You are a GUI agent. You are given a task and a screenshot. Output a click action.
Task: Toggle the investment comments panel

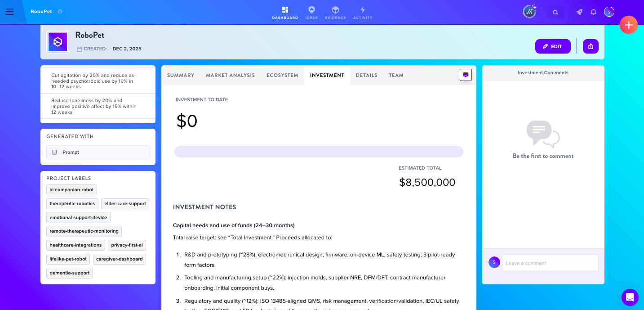(466, 75)
